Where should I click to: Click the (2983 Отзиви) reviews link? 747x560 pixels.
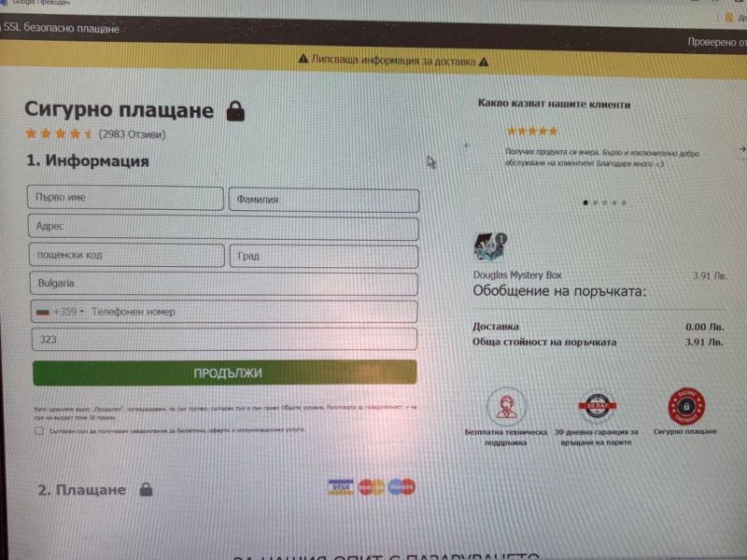(132, 134)
